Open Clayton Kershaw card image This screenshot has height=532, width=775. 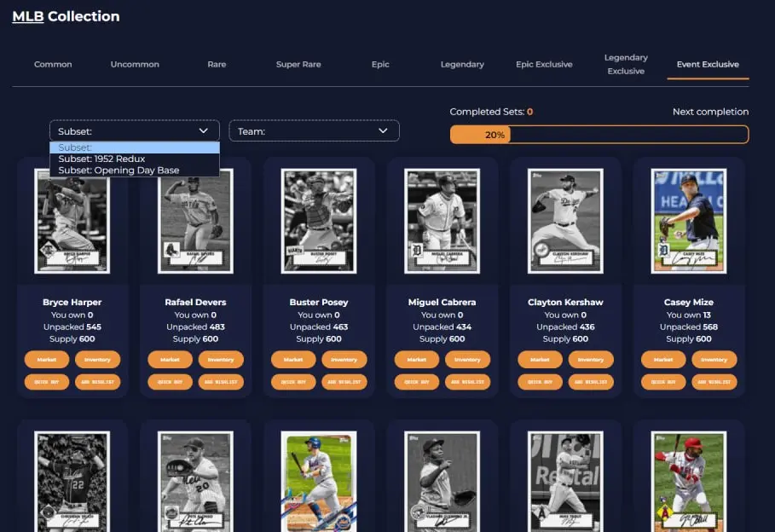point(565,221)
